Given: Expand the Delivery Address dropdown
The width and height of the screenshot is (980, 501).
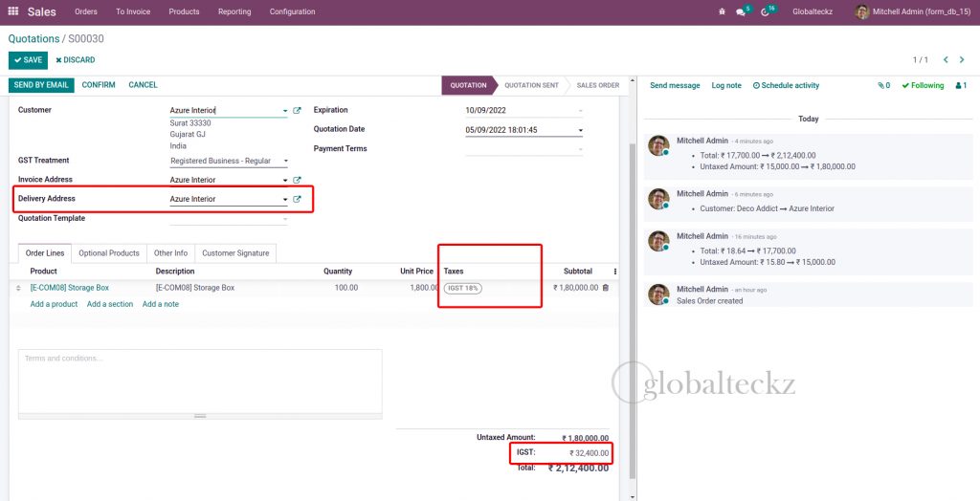Looking at the screenshot, I should (x=285, y=199).
